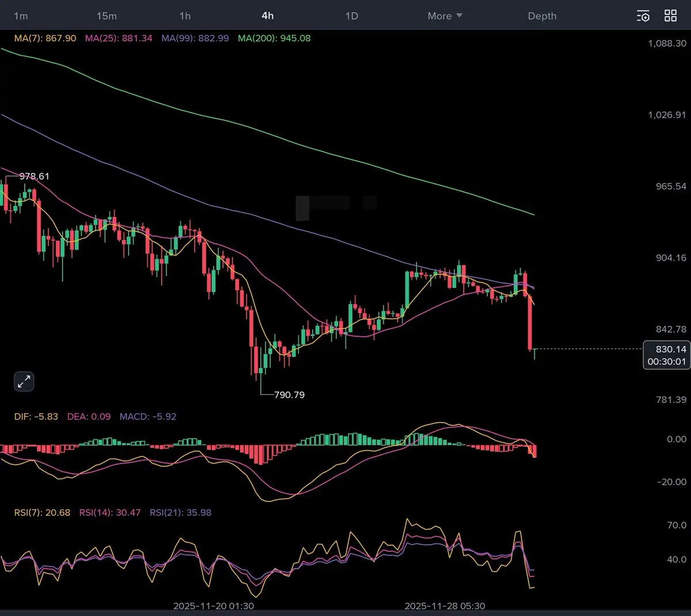Click the RSI(14): 30.47 label
The height and width of the screenshot is (616, 691).
pos(110,512)
